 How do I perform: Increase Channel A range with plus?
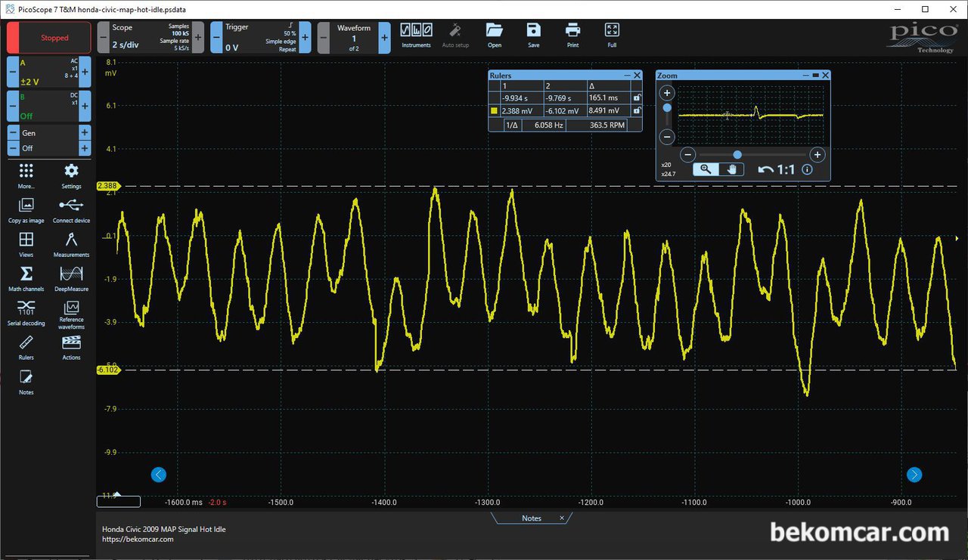tap(85, 72)
